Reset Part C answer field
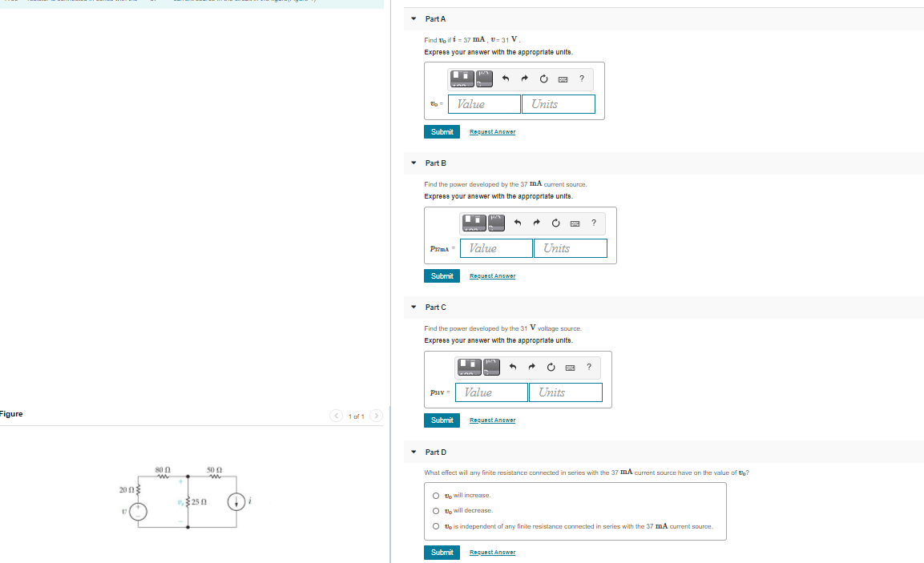 (551, 368)
